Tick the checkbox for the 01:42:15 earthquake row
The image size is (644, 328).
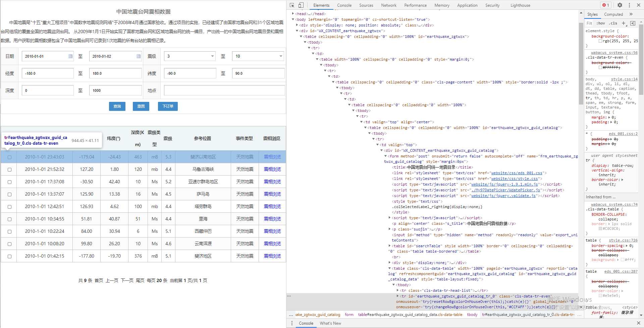pos(9,256)
